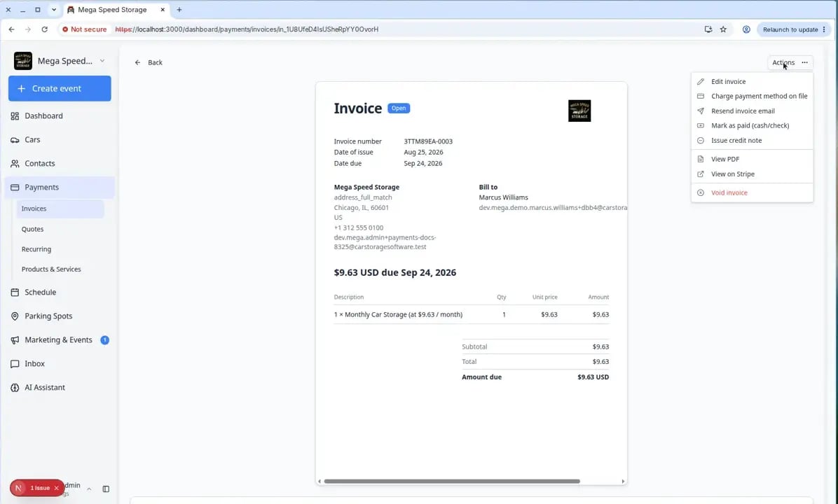Click the Mega Speed Storage browser tab
This screenshot has width=838, height=504.
click(116, 10)
